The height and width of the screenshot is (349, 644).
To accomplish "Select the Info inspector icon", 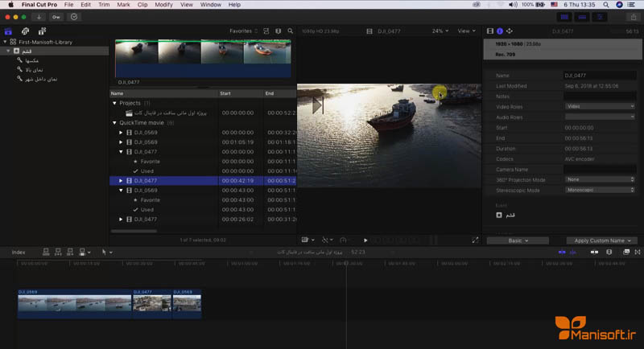I will [x=500, y=31].
